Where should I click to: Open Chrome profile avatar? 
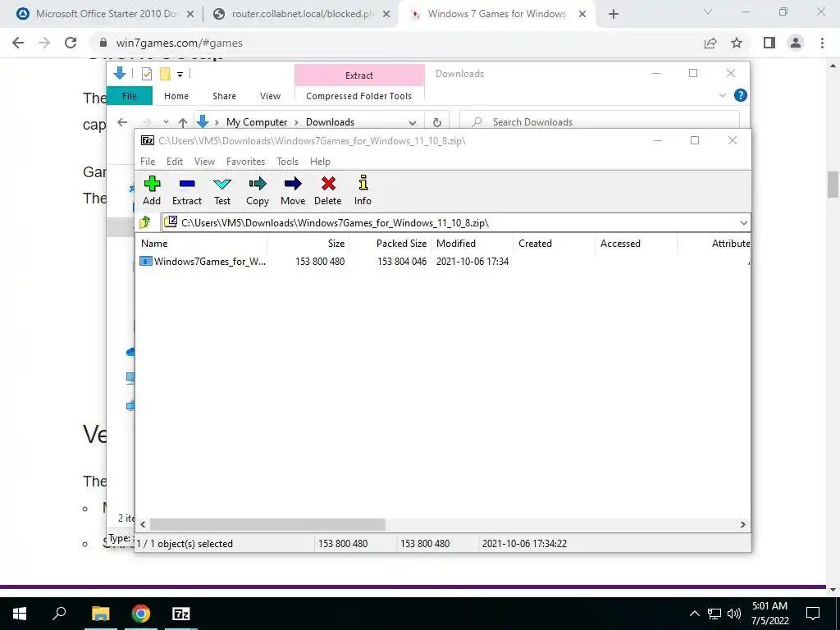(796, 43)
